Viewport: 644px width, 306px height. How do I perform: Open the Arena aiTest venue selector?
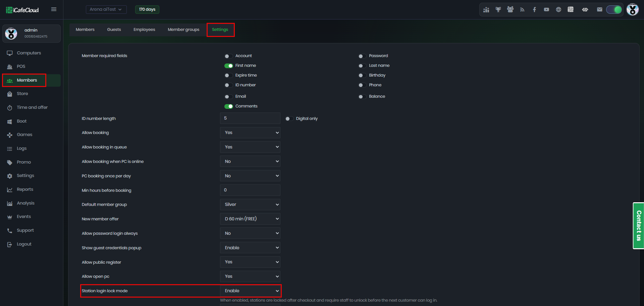coord(106,9)
